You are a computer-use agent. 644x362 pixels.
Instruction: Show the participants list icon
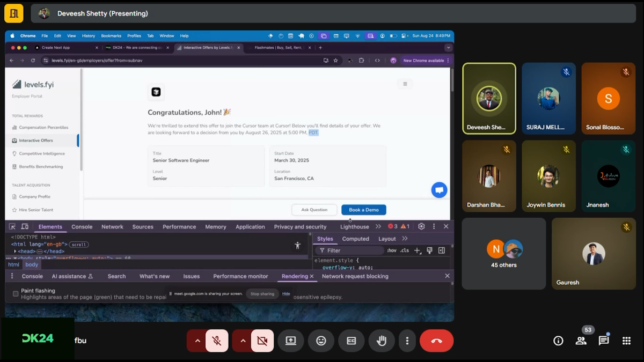pyautogui.click(x=581, y=341)
